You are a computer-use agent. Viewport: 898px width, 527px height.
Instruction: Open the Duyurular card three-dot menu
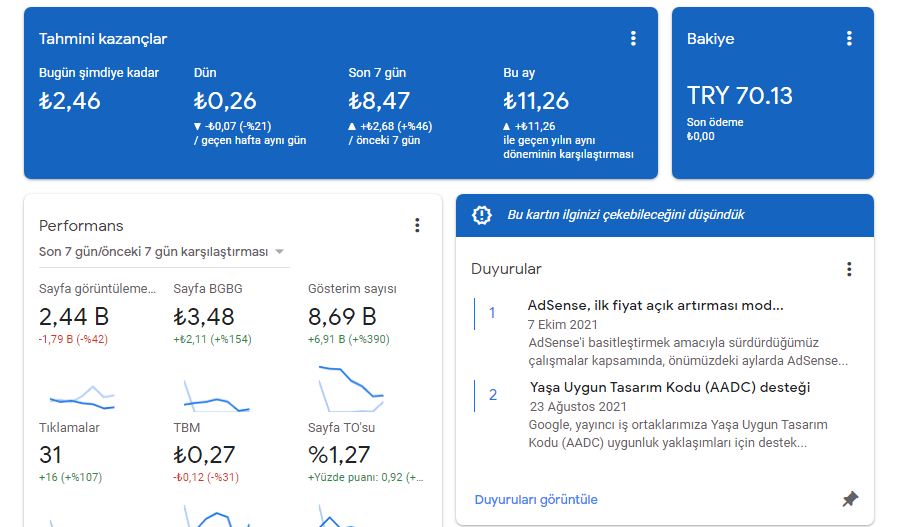tap(849, 269)
